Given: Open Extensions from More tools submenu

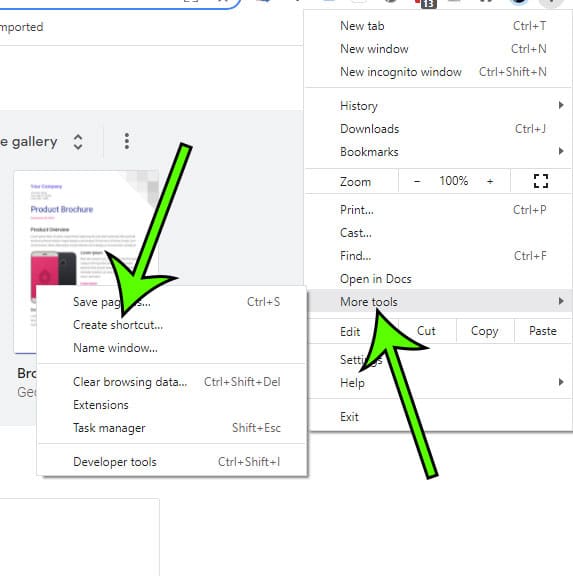Looking at the screenshot, I should tap(172, 405).
